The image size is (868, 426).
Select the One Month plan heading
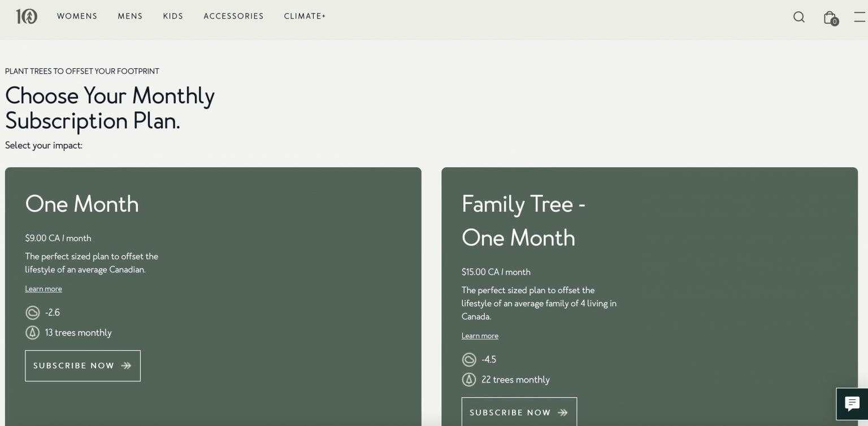82,204
